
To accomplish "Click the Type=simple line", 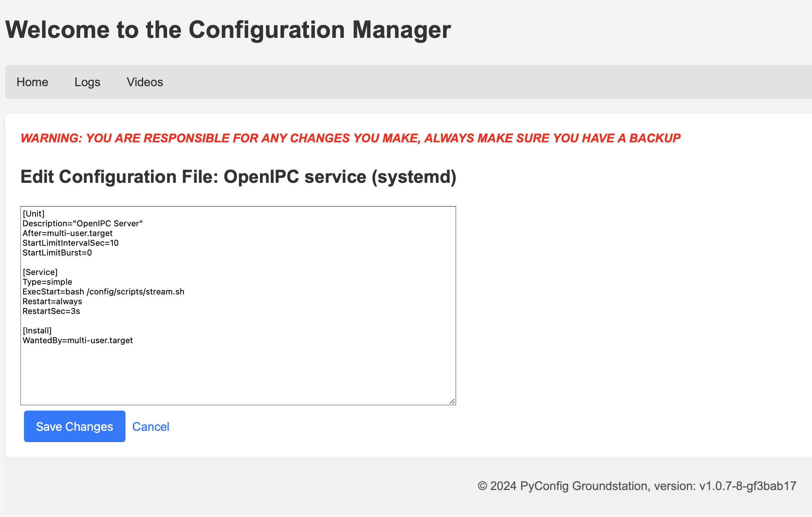I will point(47,282).
